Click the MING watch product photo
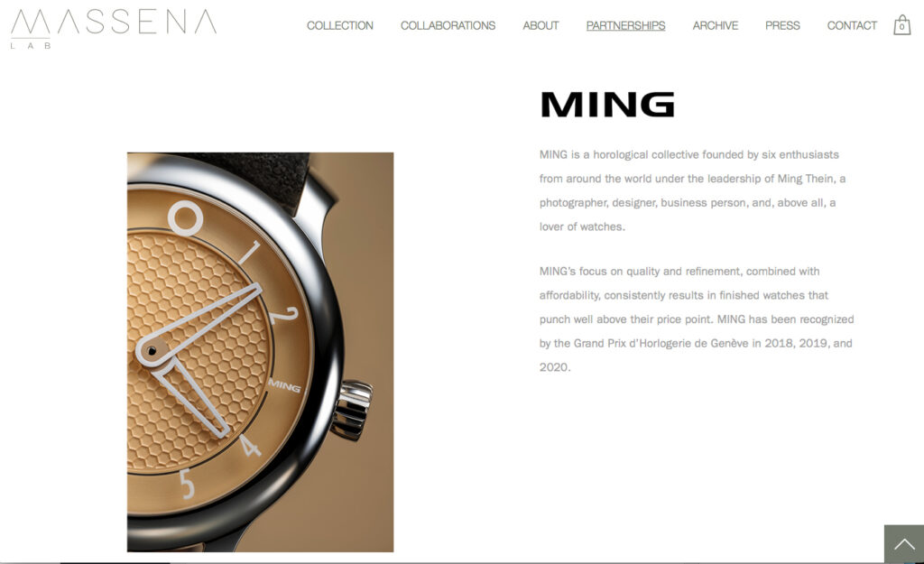This screenshot has height=564, width=924. (260, 352)
